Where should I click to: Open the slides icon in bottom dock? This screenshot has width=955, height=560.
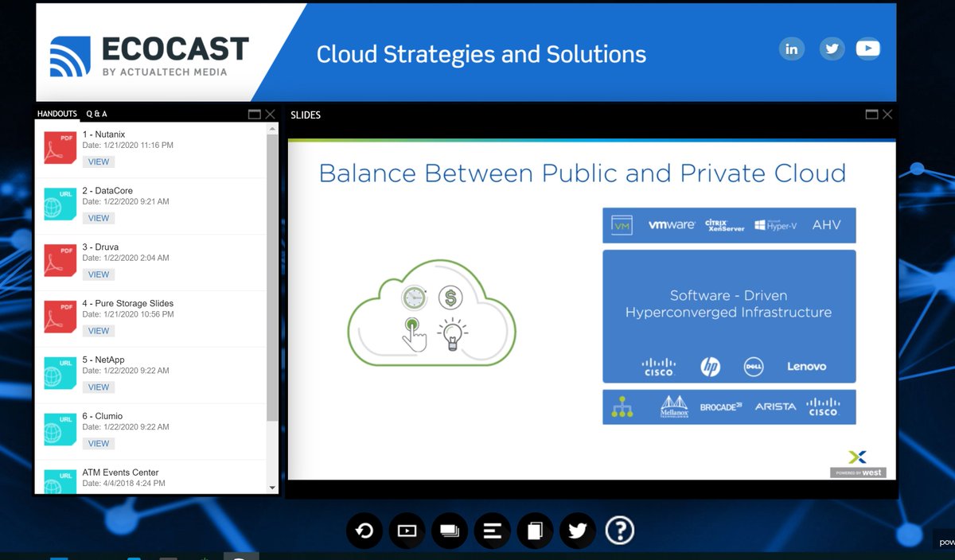tap(450, 531)
